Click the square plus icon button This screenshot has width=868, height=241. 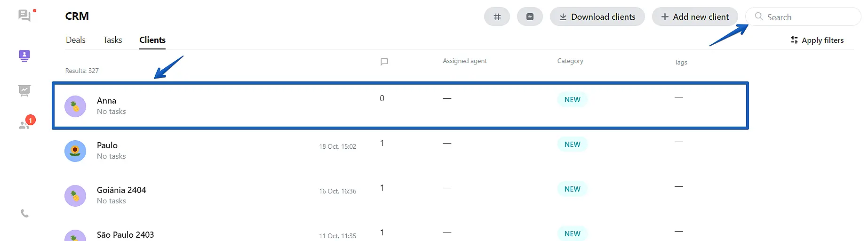coord(530,17)
